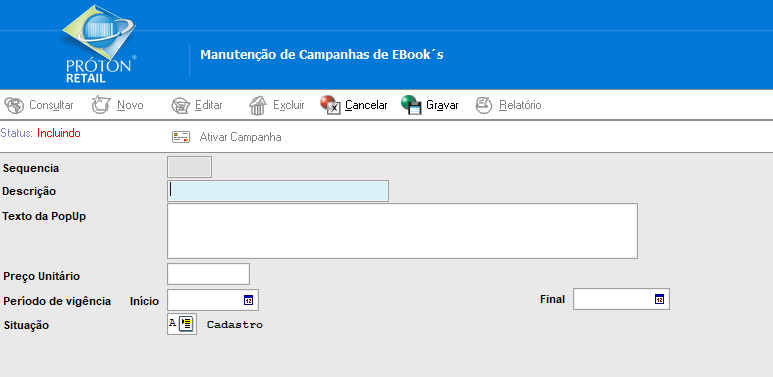Click the Novo toolbar icon

[x=101, y=105]
